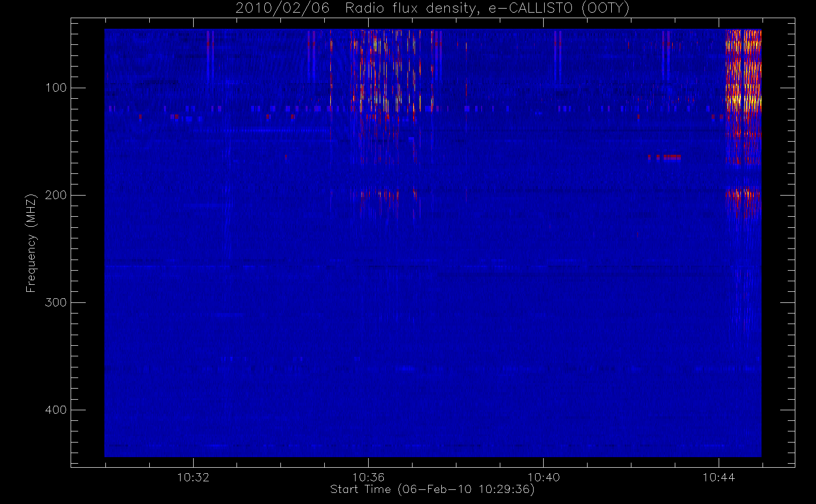This screenshot has height=504, width=816.
Task: Click the 'Start Time (06-Feb-10 10:29:36)' axis label
Action: click(x=432, y=489)
